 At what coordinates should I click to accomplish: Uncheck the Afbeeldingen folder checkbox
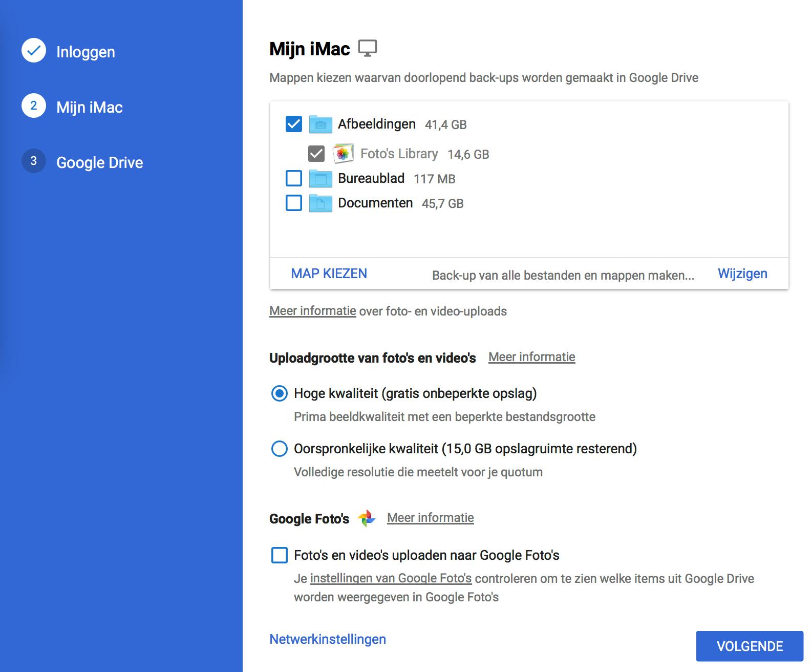click(x=294, y=124)
